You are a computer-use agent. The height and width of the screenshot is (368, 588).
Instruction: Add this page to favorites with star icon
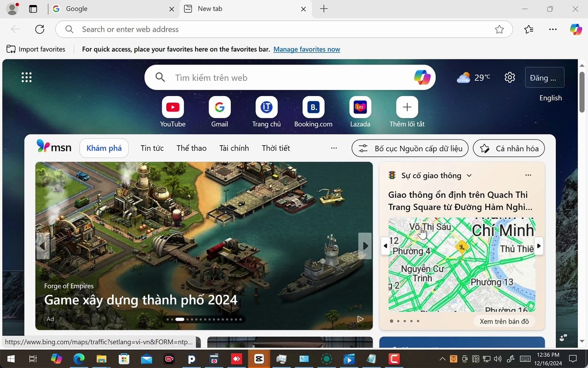(499, 29)
